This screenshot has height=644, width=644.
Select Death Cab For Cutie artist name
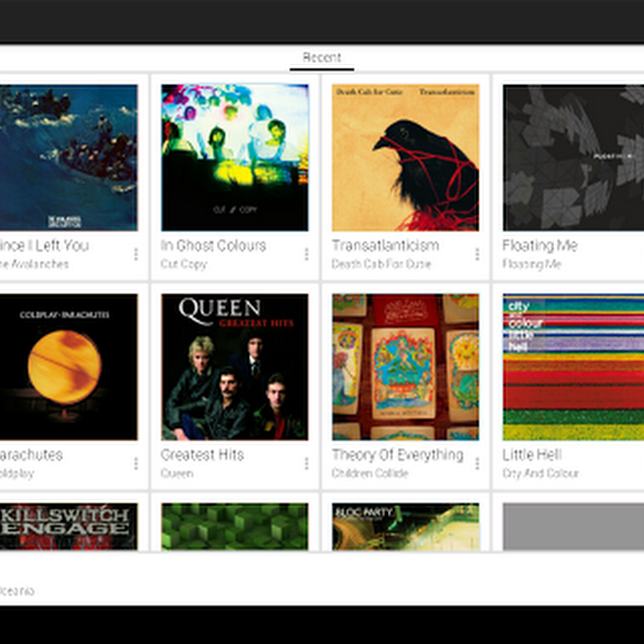click(x=381, y=263)
